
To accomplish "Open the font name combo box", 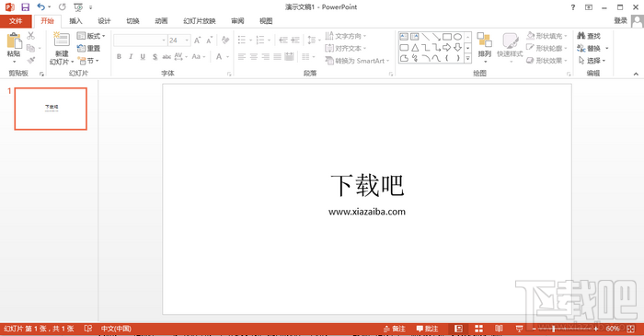I will 140,41.
